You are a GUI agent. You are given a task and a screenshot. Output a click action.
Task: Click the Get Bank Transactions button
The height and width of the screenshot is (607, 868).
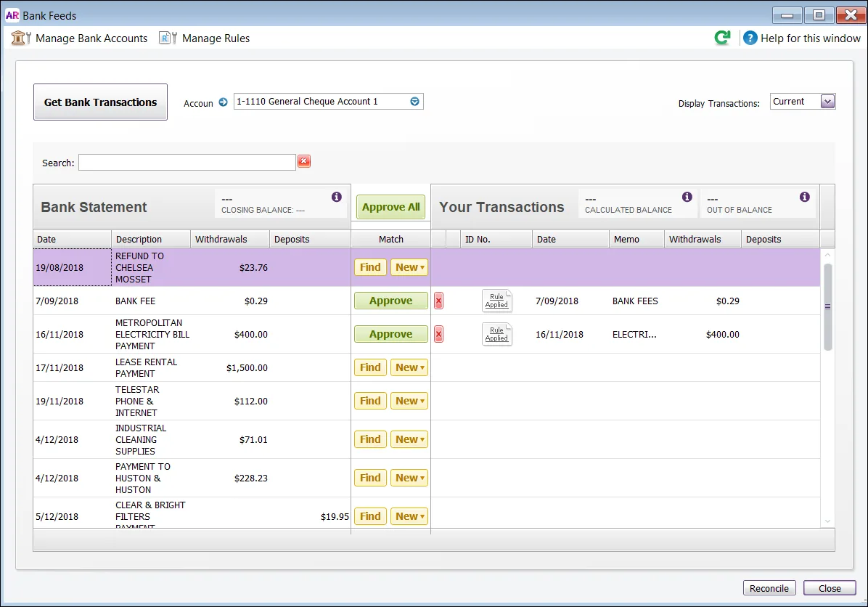click(x=100, y=102)
